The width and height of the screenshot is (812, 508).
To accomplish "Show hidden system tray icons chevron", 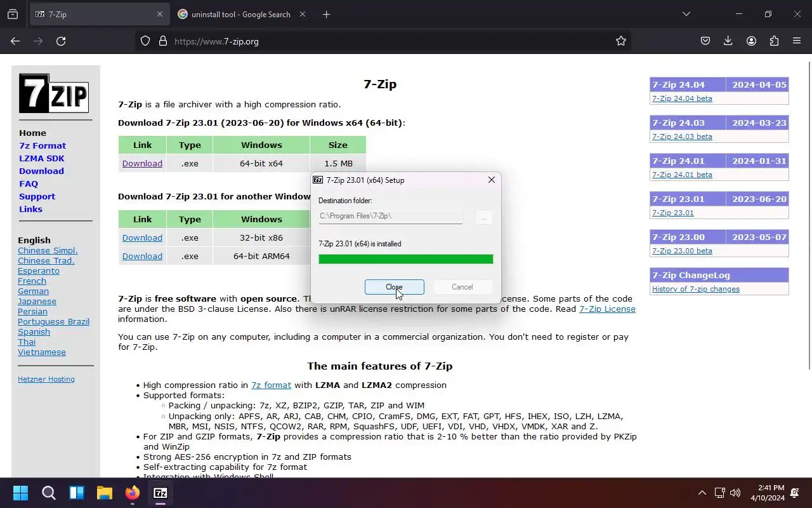I will coord(702,493).
